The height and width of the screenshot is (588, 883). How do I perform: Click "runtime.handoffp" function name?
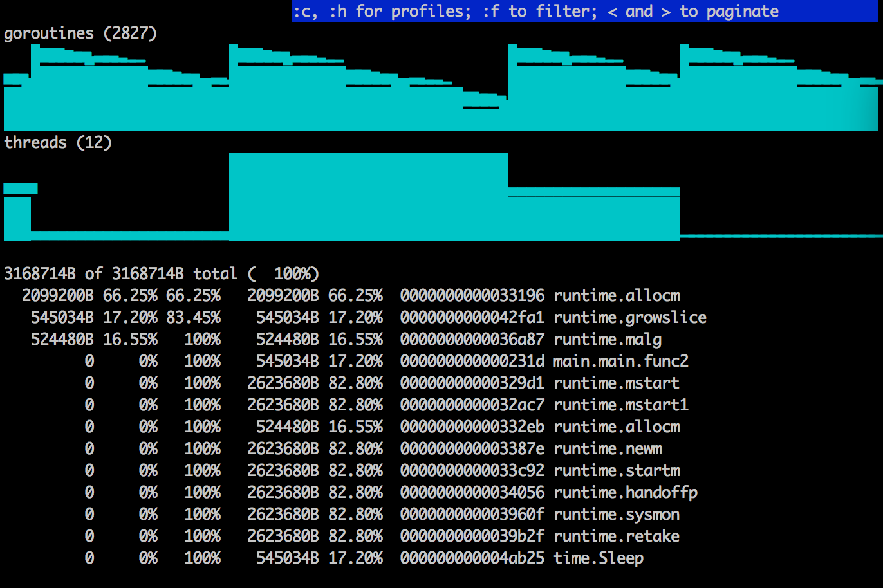click(x=626, y=492)
